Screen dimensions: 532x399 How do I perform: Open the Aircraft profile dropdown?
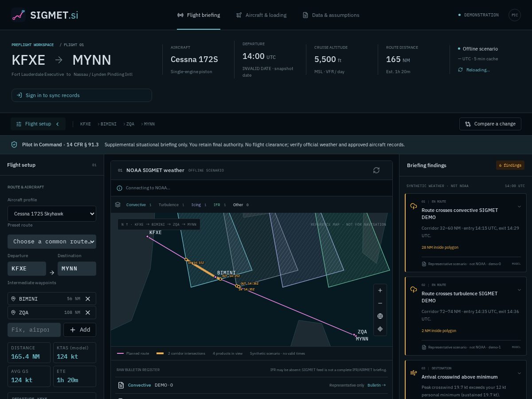(x=52, y=214)
